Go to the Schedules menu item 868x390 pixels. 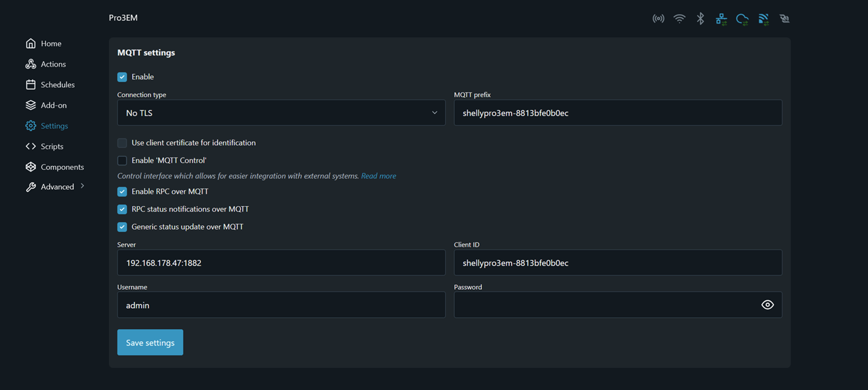[57, 85]
